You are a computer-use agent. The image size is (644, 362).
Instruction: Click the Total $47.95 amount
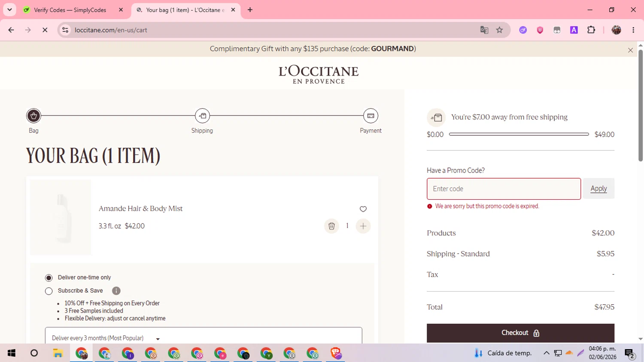[x=604, y=307]
